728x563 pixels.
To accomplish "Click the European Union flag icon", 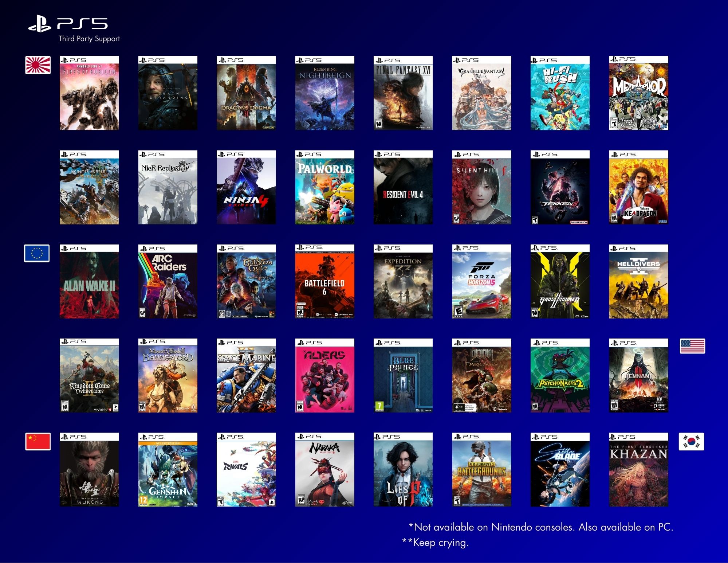I will coord(37,253).
